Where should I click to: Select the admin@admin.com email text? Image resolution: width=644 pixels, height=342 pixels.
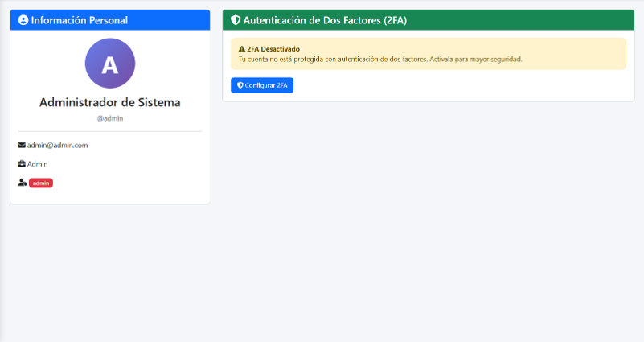(x=58, y=145)
